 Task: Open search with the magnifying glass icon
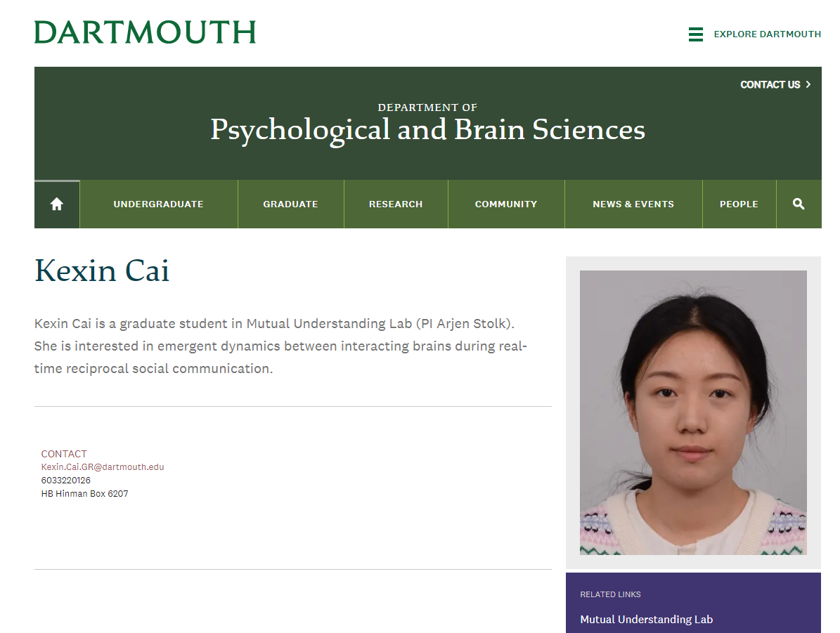799,204
